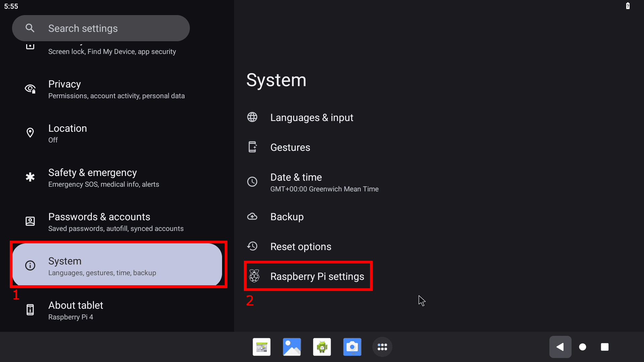
Task: Launch the Camera app in taskbar
Action: (352, 347)
